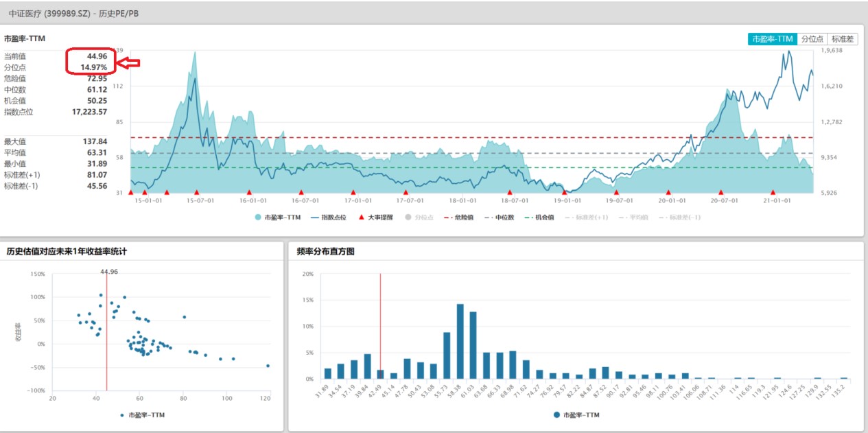This screenshot has height=433, width=868.
Task: Click the histogram bar at 55.73
Action: 447,355
